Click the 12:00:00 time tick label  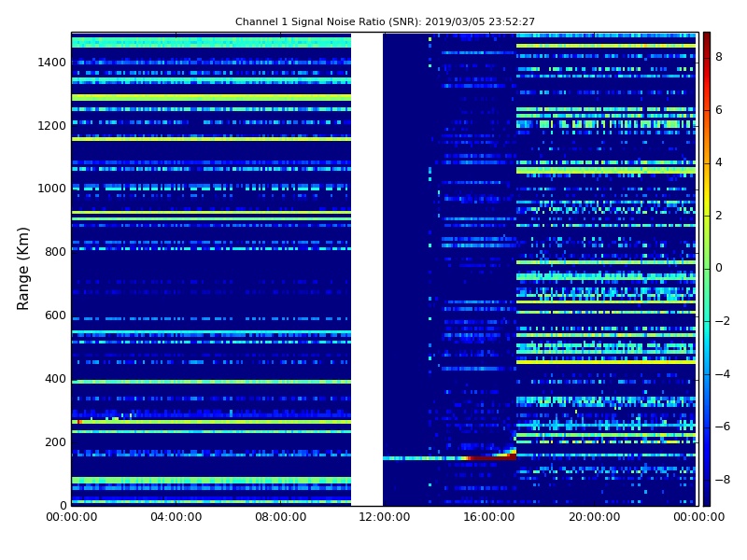(x=385, y=517)
